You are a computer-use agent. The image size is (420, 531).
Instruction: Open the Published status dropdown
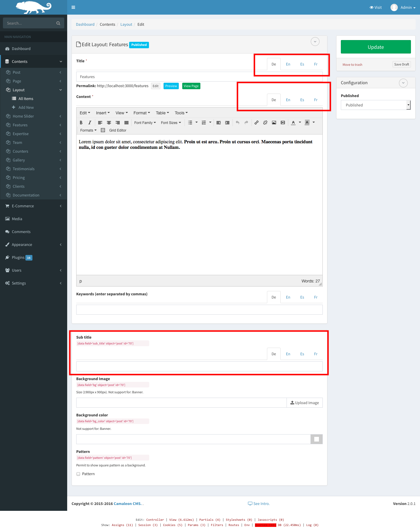point(376,105)
